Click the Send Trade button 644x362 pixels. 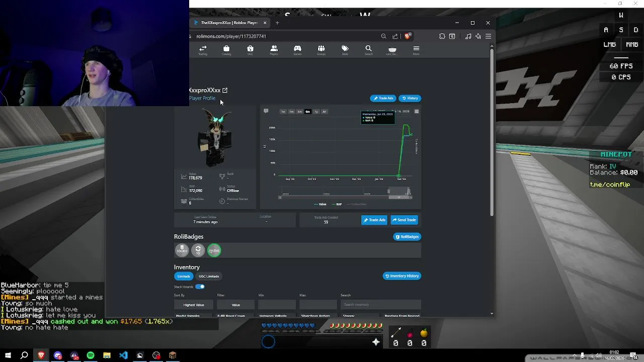pos(405,220)
